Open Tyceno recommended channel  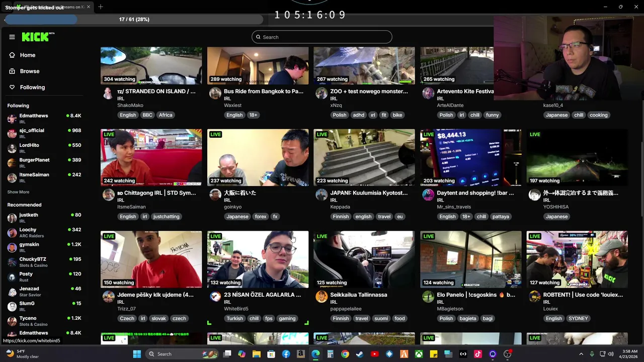[x=44, y=321]
